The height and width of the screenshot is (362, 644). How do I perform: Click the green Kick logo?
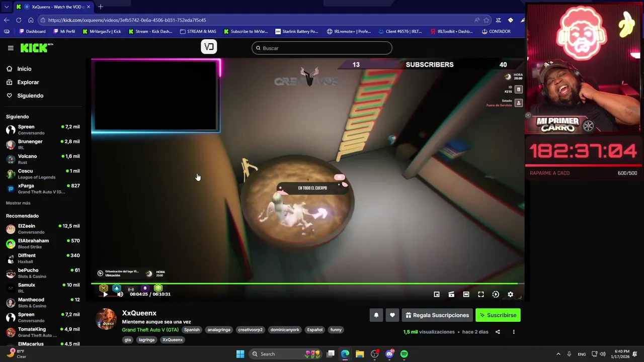[x=37, y=48]
